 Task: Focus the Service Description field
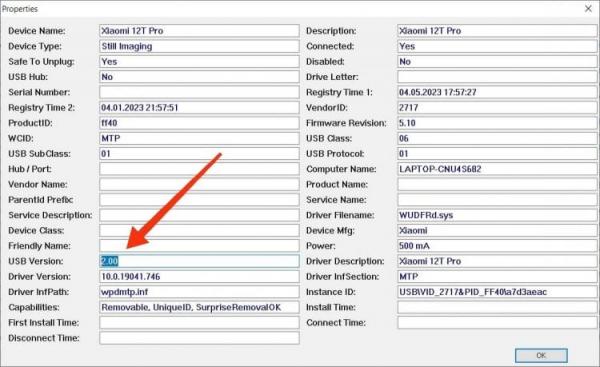coord(199,215)
